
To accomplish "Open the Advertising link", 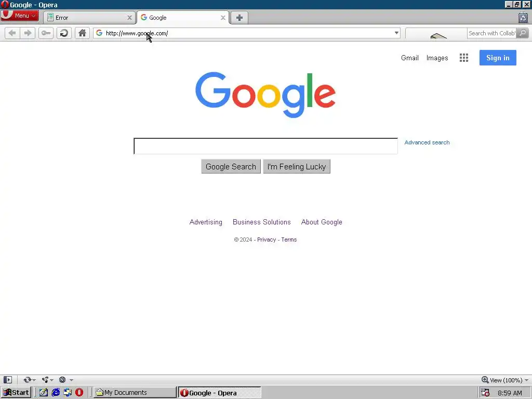I will pos(206,222).
